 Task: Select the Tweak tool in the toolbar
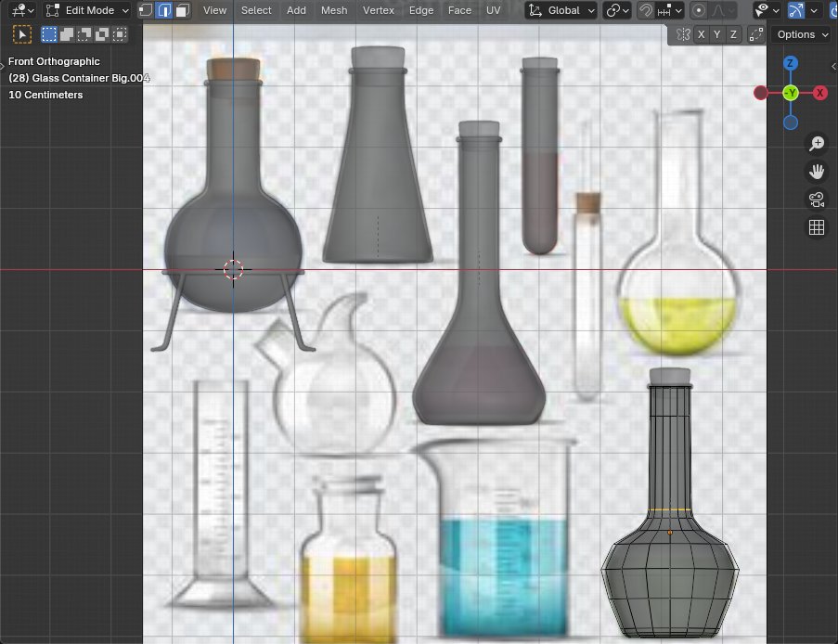click(x=21, y=33)
